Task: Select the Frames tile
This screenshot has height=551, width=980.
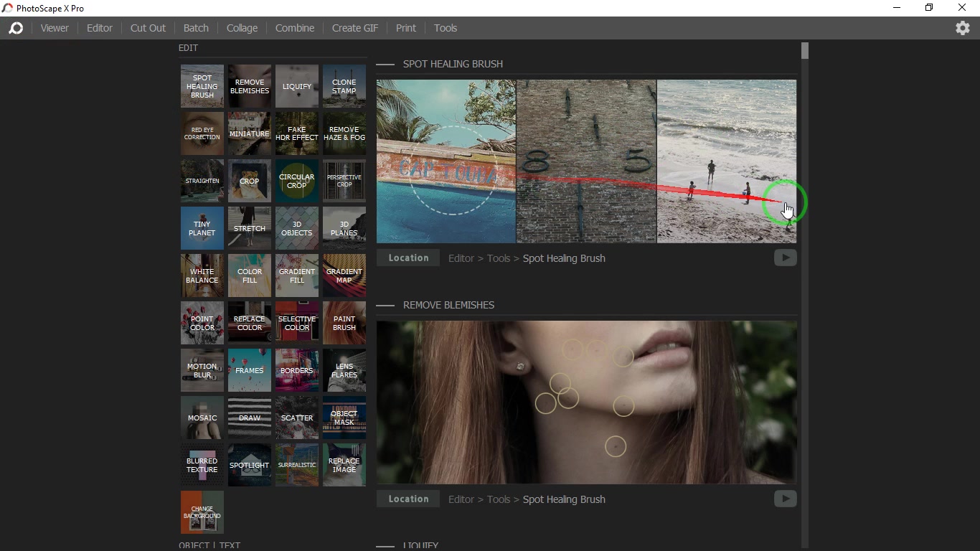Action: (x=250, y=370)
